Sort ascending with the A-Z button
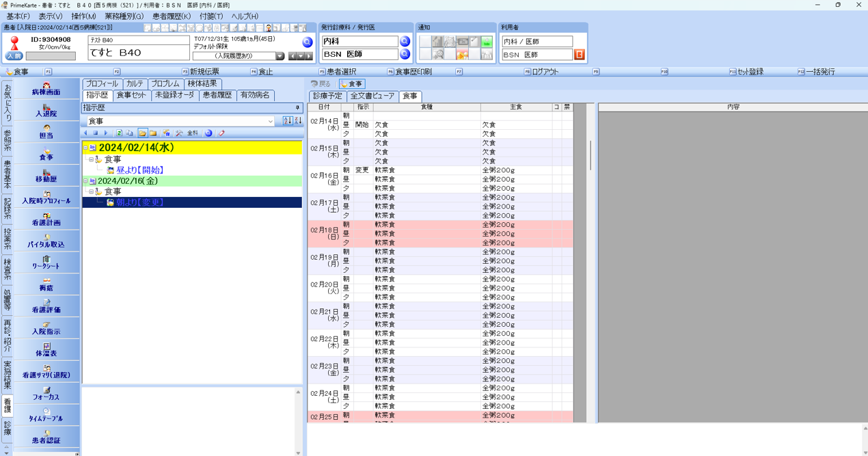Image resolution: width=868 pixels, height=456 pixels. 287,121
